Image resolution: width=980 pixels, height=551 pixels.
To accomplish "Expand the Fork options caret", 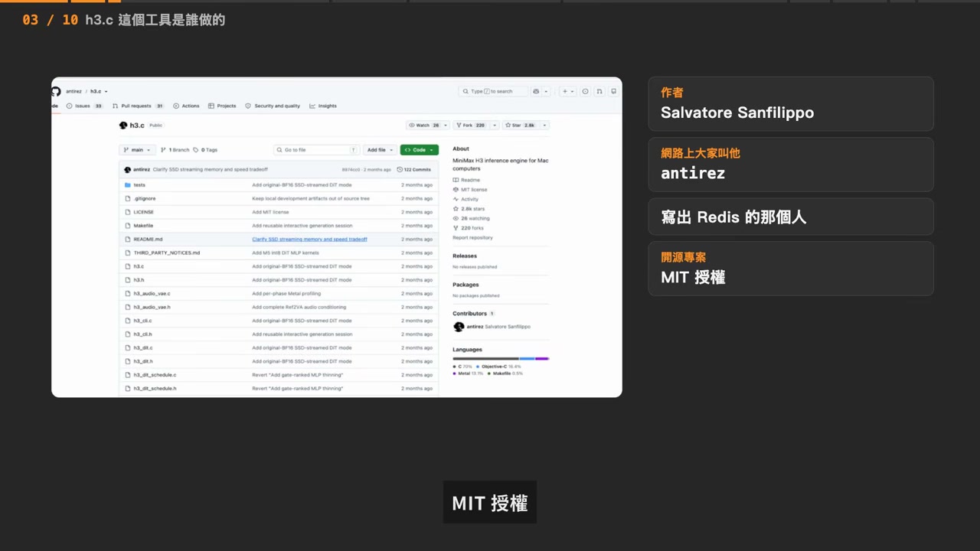I will click(x=495, y=125).
